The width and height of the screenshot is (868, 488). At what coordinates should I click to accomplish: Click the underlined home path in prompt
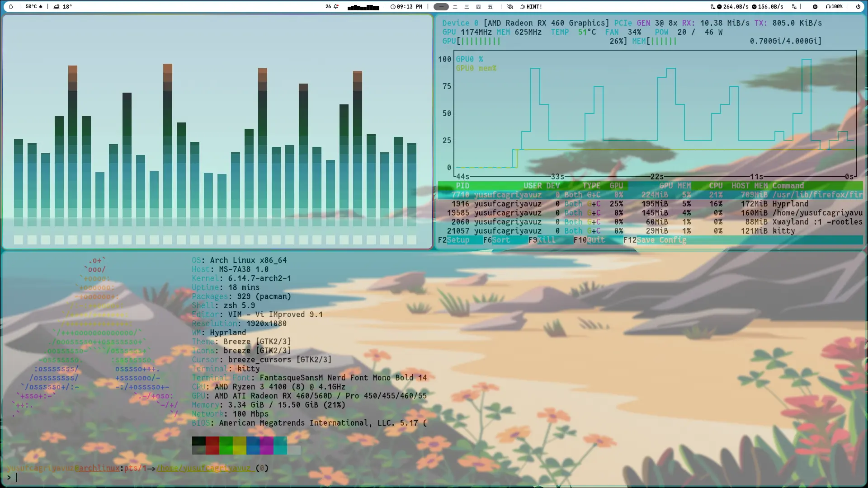click(x=205, y=468)
